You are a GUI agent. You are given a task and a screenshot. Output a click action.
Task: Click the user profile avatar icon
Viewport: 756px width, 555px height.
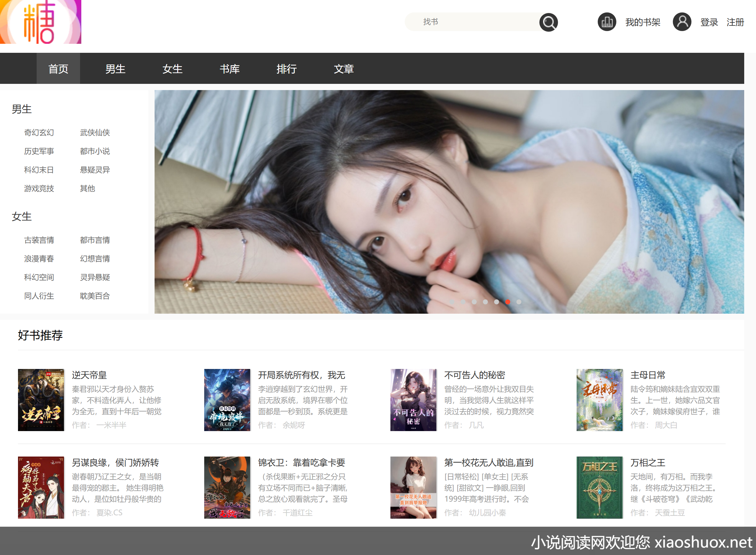[x=682, y=22]
